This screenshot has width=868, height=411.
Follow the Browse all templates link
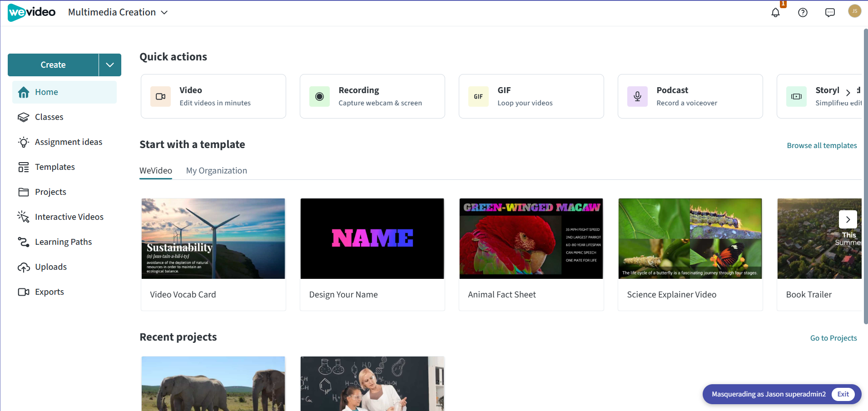pos(822,145)
